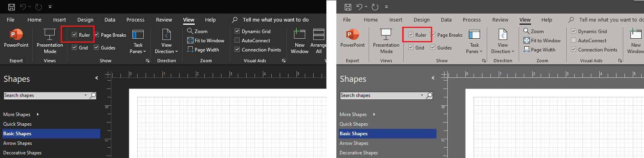644x158 pixels.
Task: Open Quick Access customize arrow in left window
Action: point(50,7)
